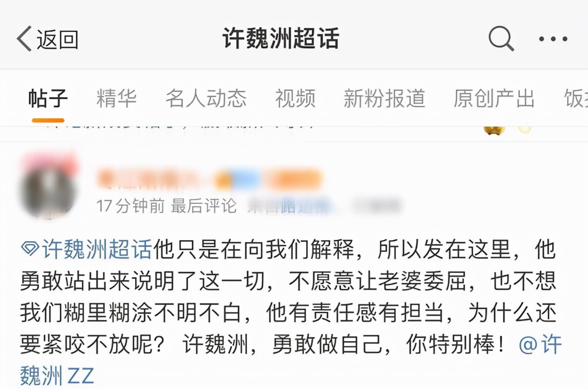This screenshot has width=588, height=389.
Task: Tap the blurred source label after 最后评论
Action: click(x=324, y=206)
